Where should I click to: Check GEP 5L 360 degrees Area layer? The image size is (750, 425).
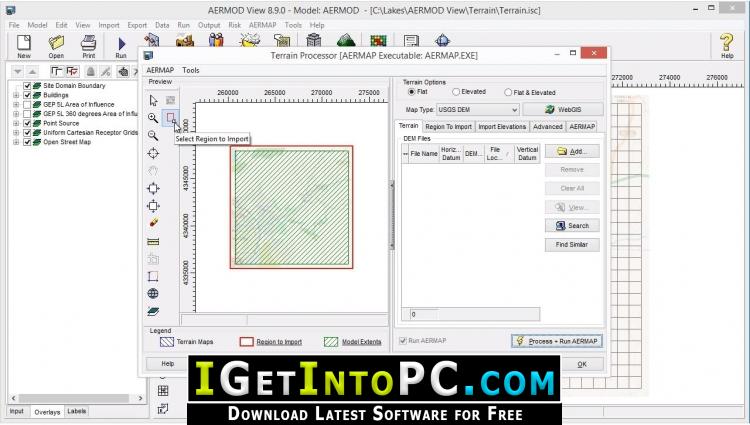(x=27, y=114)
